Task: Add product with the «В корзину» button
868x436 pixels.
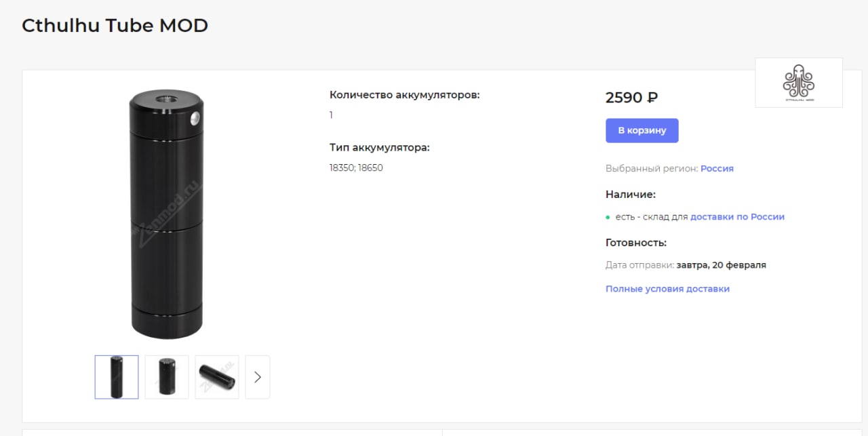Action: pos(642,130)
